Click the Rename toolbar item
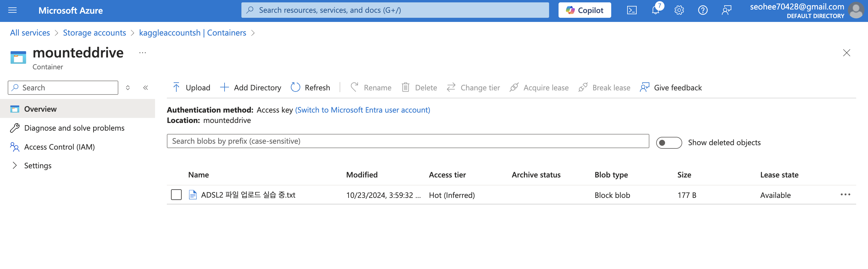This screenshot has width=868, height=269. (371, 88)
